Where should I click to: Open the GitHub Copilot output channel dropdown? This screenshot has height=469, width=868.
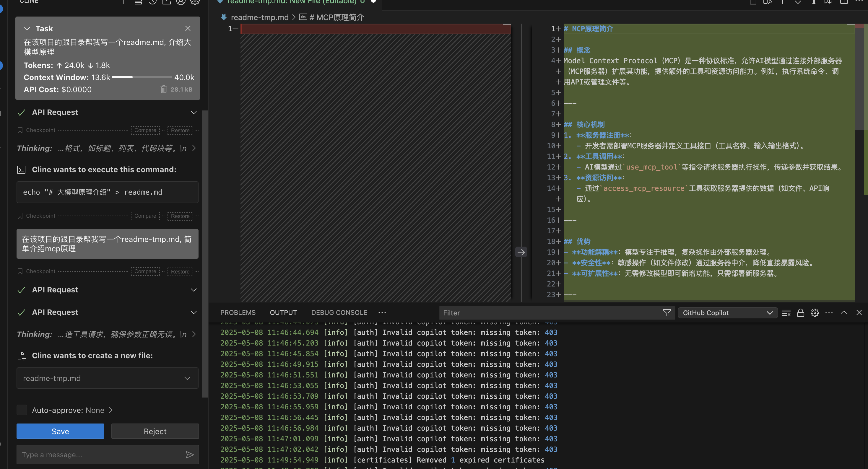727,313
